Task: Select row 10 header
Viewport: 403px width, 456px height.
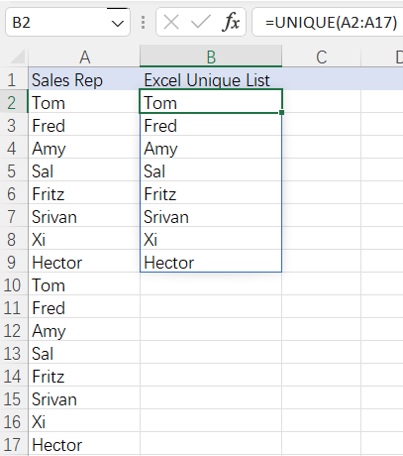Action: [13, 285]
